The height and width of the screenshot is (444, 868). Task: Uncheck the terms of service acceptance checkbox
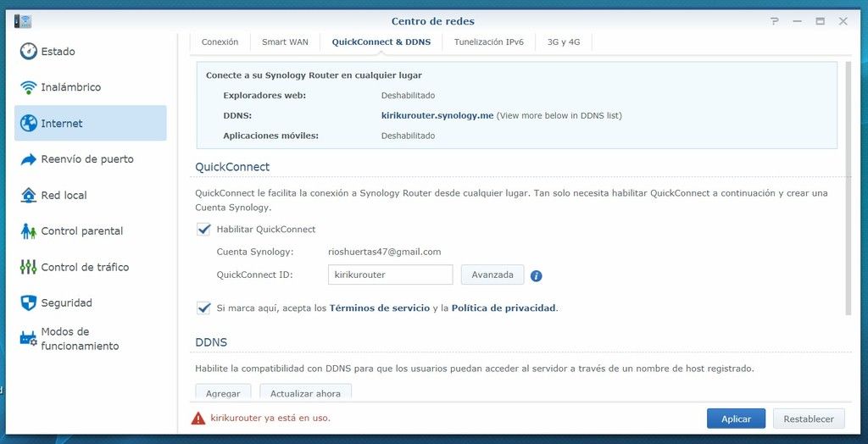click(x=203, y=308)
